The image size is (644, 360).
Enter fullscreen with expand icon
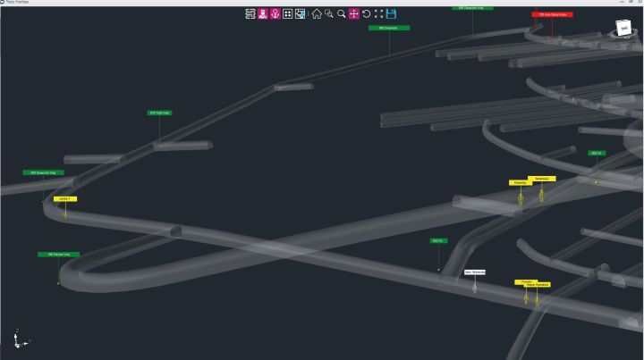click(x=378, y=14)
